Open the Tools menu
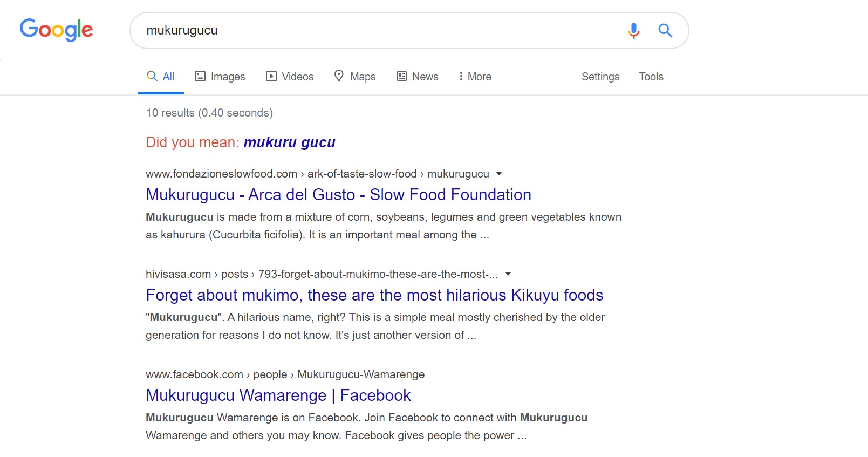The image size is (868, 457). tap(651, 77)
